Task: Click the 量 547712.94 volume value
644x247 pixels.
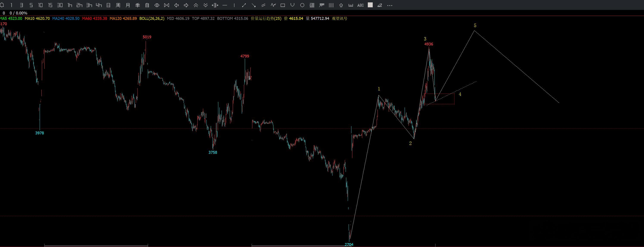Action: [318, 19]
